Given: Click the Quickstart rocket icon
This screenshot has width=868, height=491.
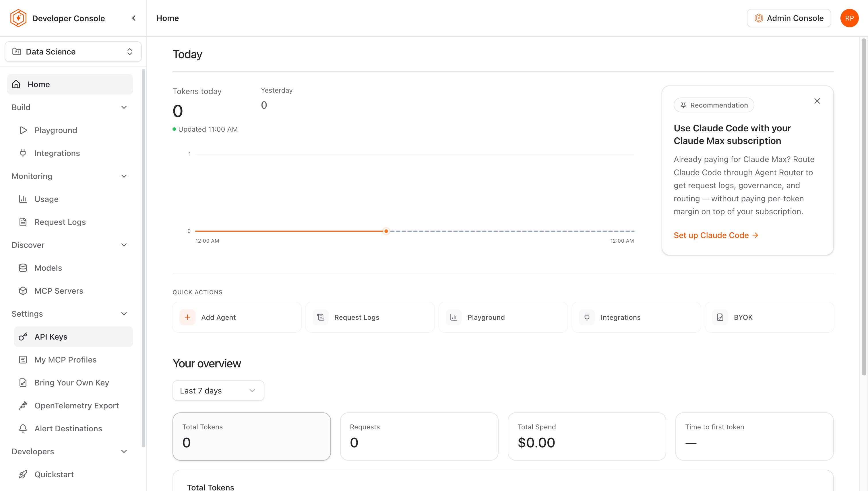Looking at the screenshot, I should click(x=23, y=474).
